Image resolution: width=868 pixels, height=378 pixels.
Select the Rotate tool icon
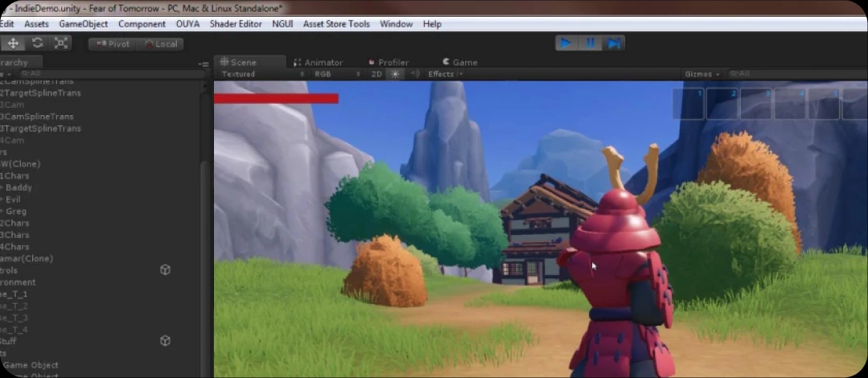(x=37, y=43)
